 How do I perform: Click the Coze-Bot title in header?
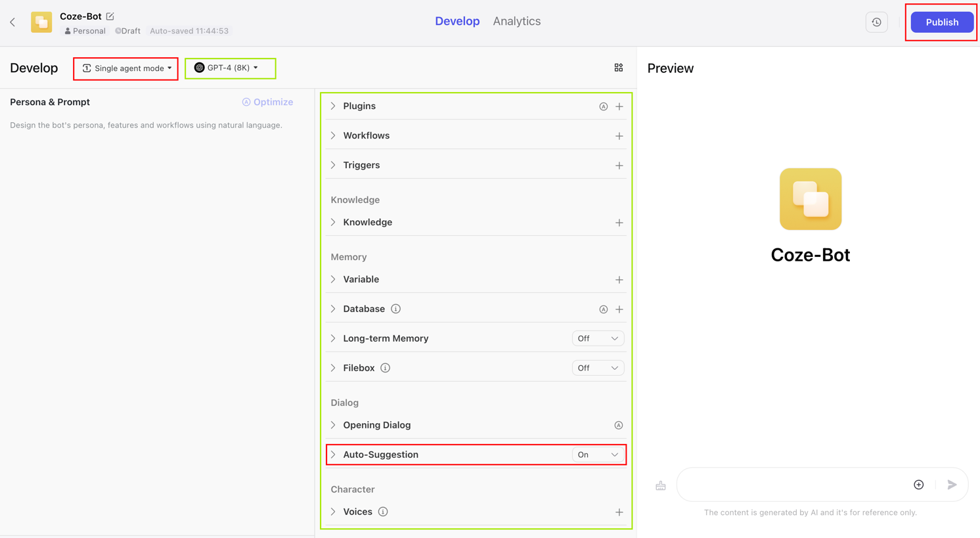80,16
